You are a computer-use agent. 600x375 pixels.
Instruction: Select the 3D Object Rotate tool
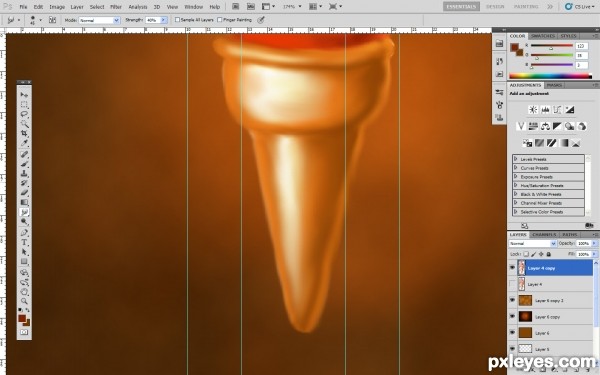[x=24, y=273]
